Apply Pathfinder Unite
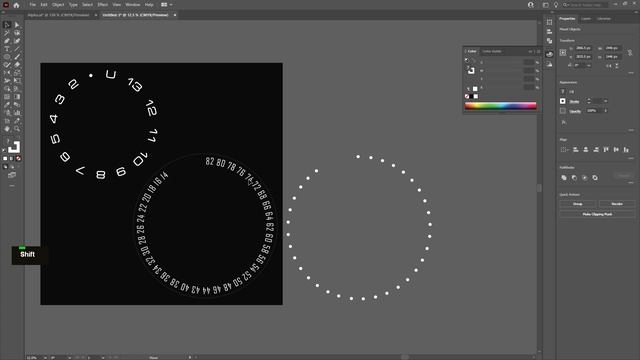The image size is (640, 360). 564,178
